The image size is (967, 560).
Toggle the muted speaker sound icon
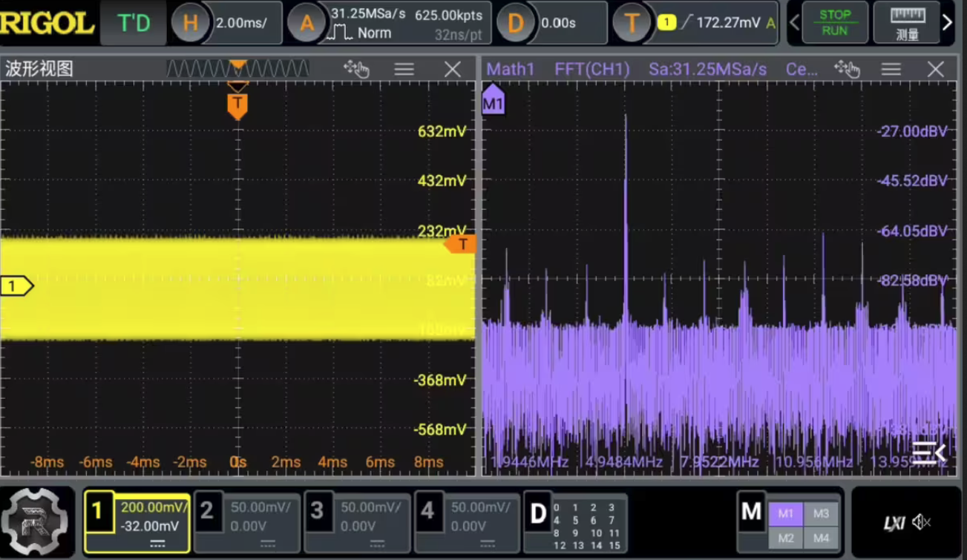(922, 522)
